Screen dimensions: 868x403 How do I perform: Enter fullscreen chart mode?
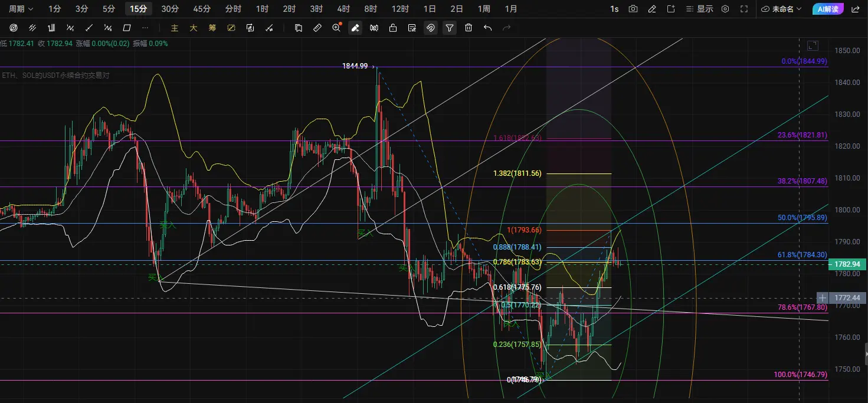744,9
